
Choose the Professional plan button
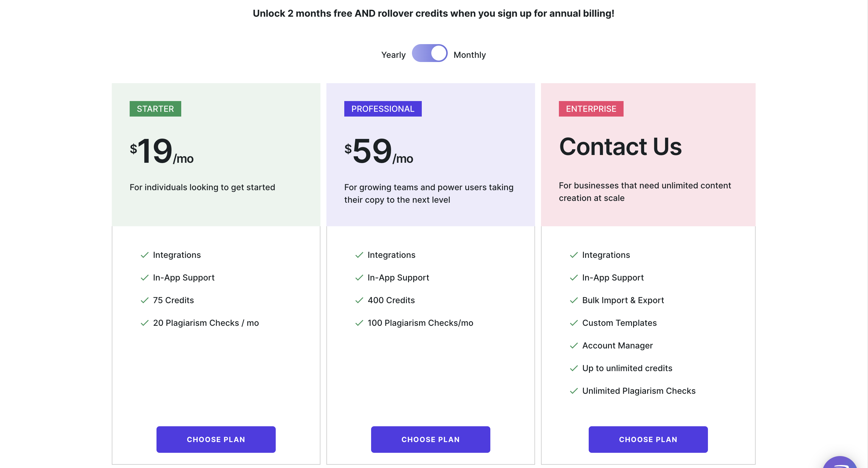tap(430, 439)
